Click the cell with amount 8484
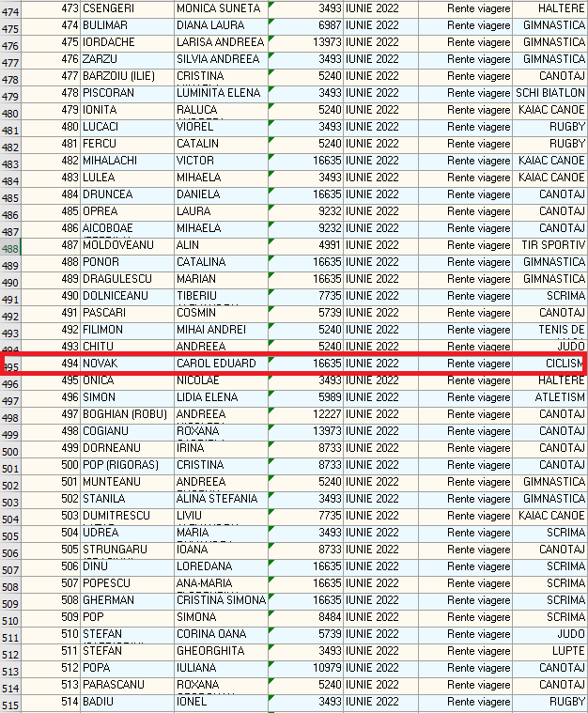This screenshot has height=713, width=588. point(305,617)
